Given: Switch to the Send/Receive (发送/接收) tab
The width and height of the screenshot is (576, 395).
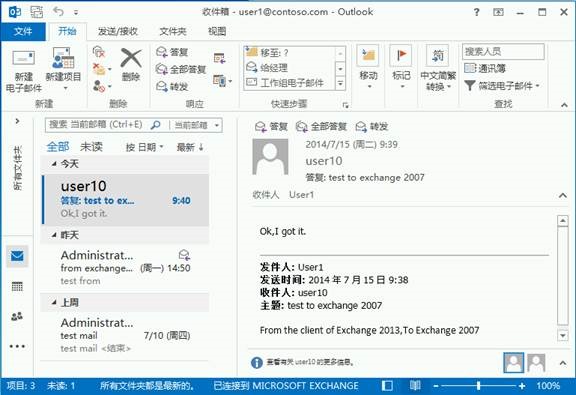Looking at the screenshot, I should [118, 32].
